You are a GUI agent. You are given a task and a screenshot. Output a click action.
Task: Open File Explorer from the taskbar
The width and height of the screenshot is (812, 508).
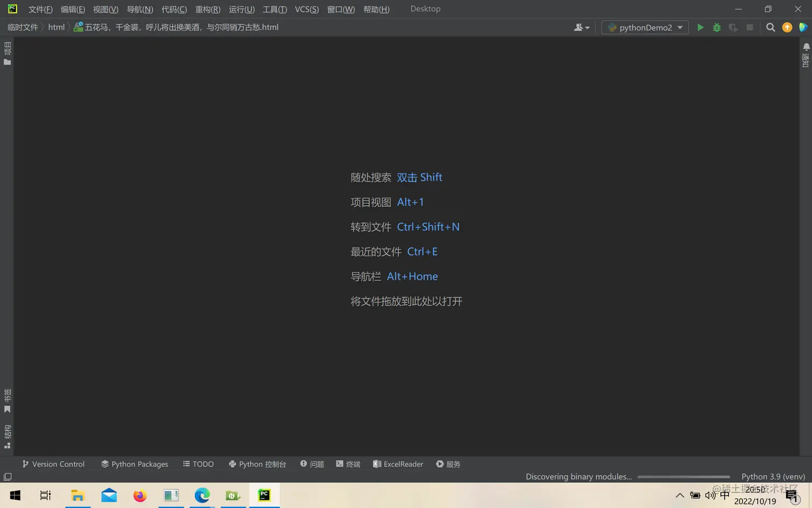pos(78,495)
